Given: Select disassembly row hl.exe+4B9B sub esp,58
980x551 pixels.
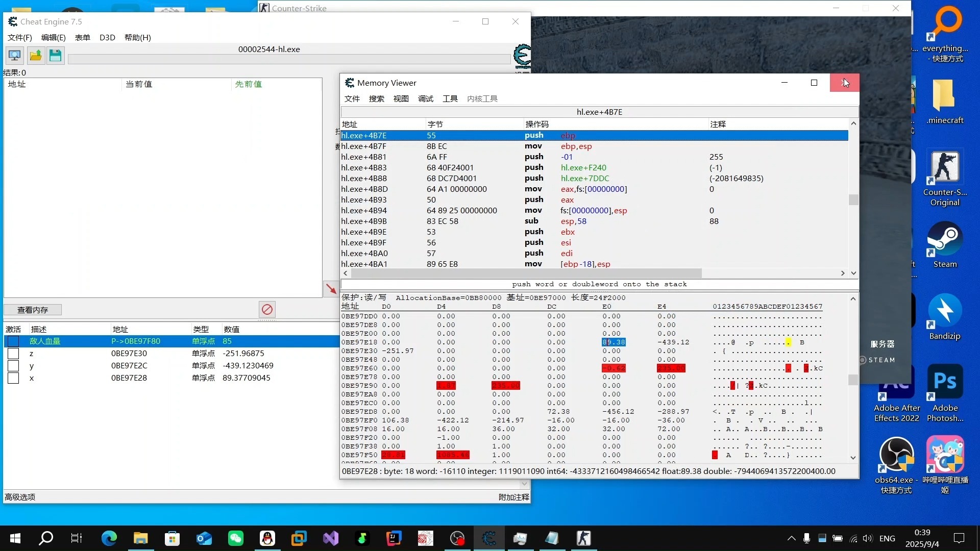Looking at the screenshot, I should pos(594,221).
